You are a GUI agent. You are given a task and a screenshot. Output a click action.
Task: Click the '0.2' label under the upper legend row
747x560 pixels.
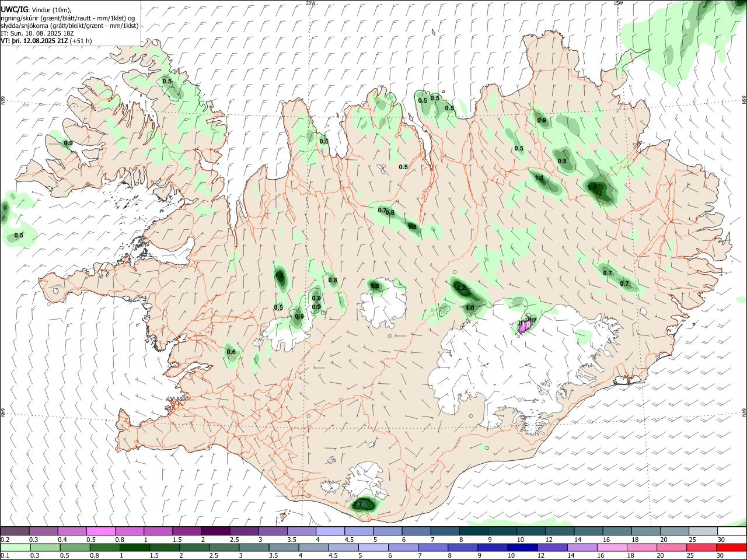(5, 540)
